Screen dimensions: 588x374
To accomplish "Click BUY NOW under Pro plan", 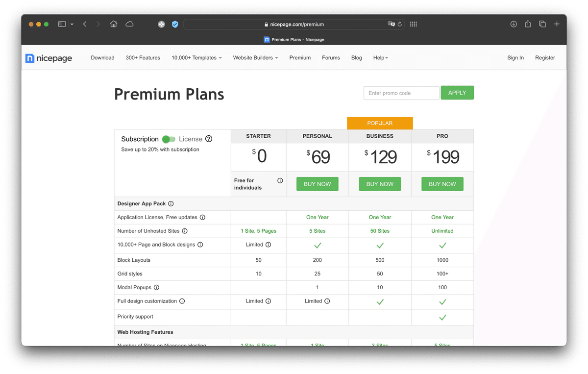I will (442, 184).
